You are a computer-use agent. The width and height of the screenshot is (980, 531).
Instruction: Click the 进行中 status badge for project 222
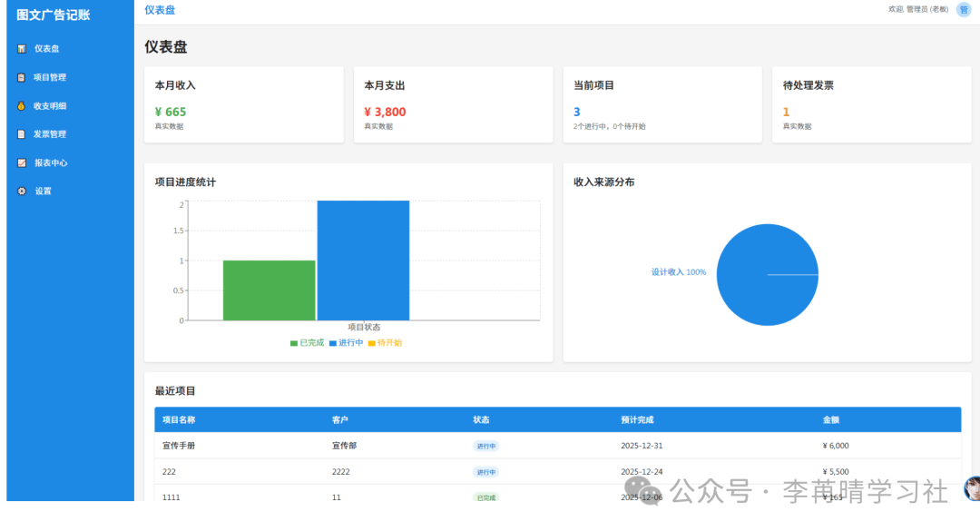pos(485,472)
